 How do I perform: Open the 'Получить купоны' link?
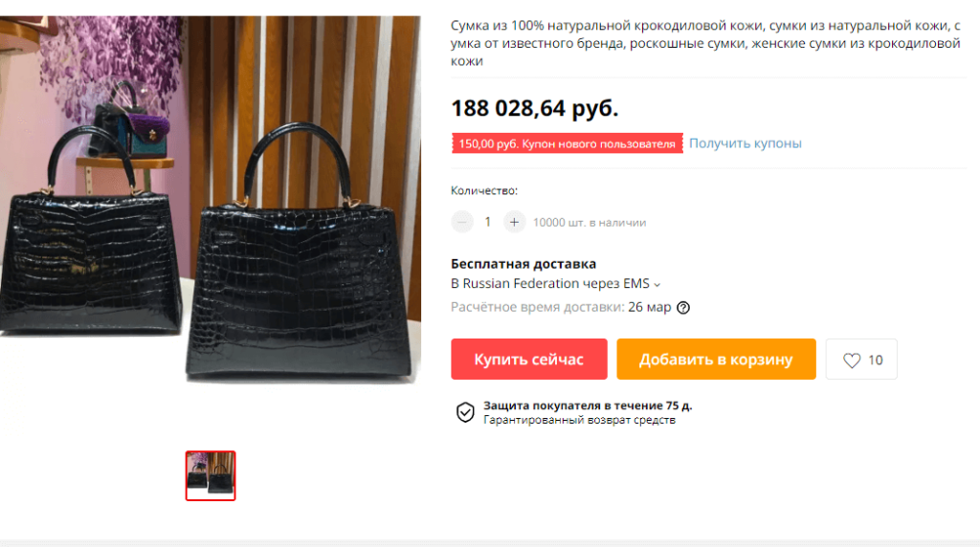pyautogui.click(x=745, y=143)
